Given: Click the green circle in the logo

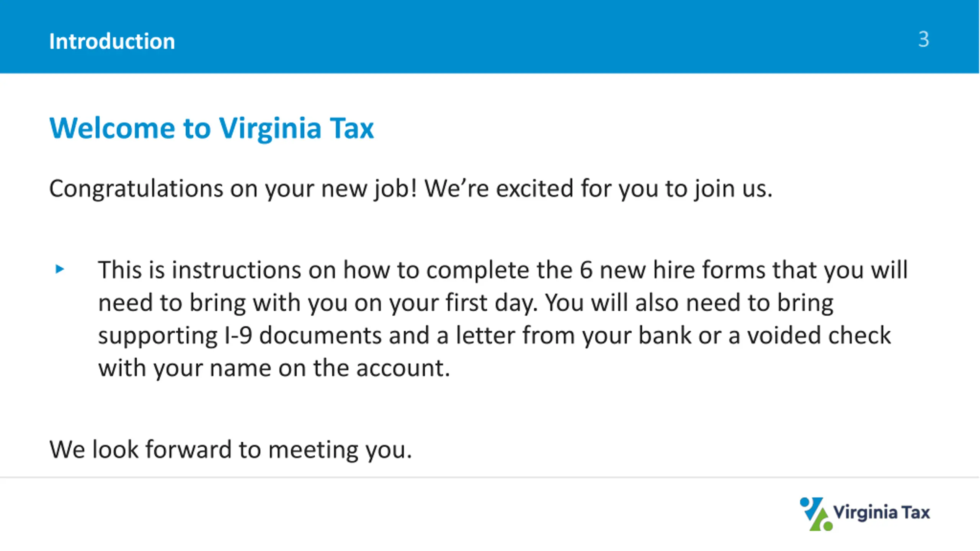Looking at the screenshot, I should 828,526.
